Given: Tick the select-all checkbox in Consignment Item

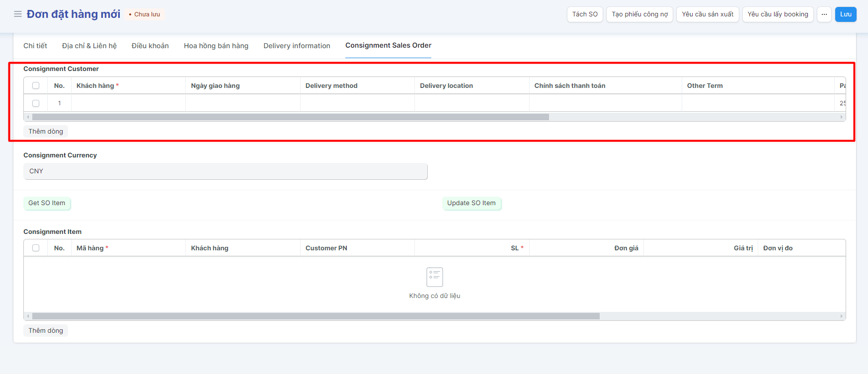Looking at the screenshot, I should coord(36,248).
